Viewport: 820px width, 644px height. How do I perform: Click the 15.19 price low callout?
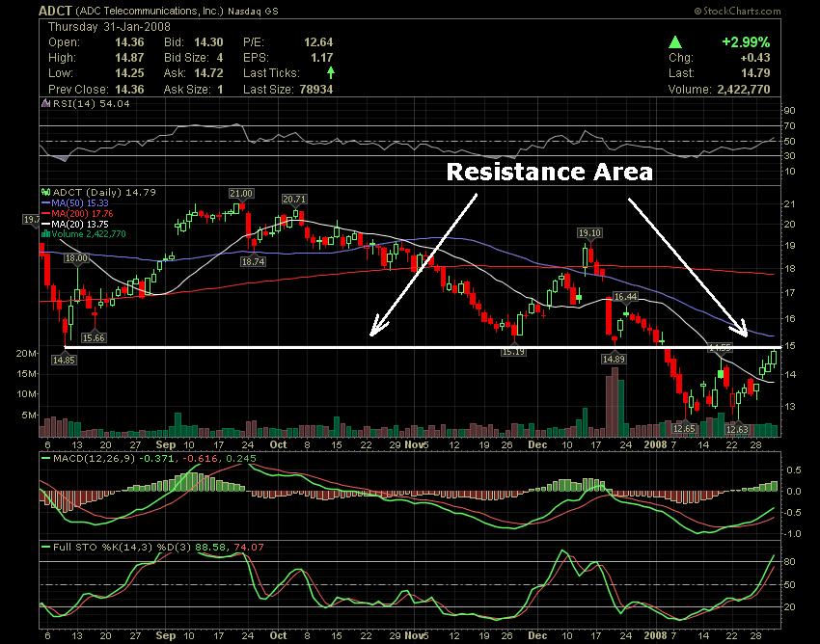(513, 352)
